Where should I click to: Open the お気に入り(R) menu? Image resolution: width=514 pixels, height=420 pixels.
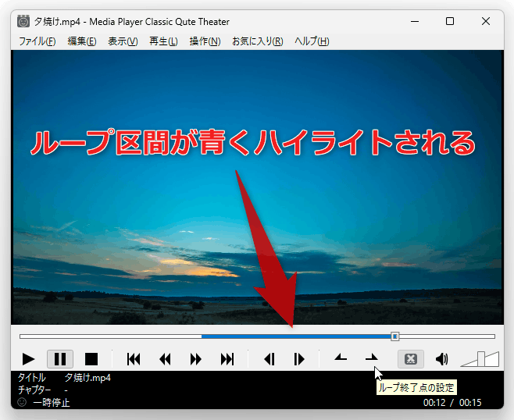[258, 41]
